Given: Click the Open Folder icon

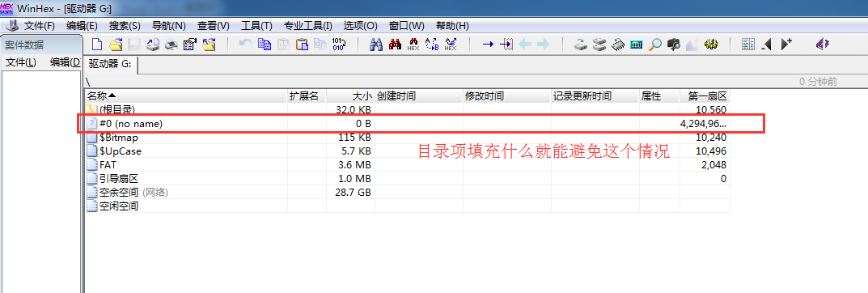Looking at the screenshot, I should (209, 45).
